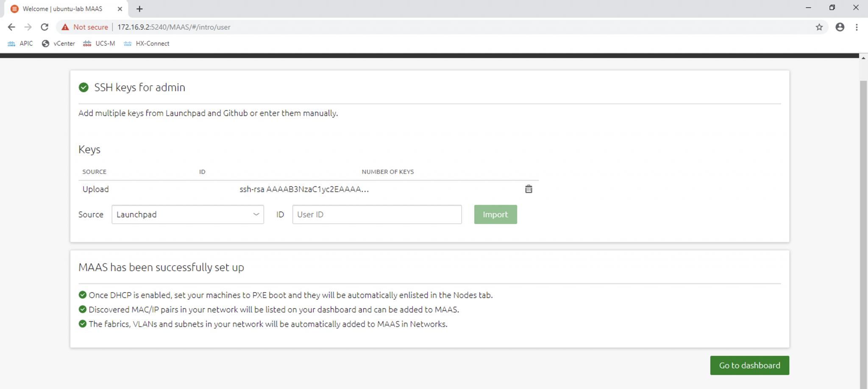Click the Go to dashboard button
This screenshot has height=389, width=868.
tap(749, 365)
